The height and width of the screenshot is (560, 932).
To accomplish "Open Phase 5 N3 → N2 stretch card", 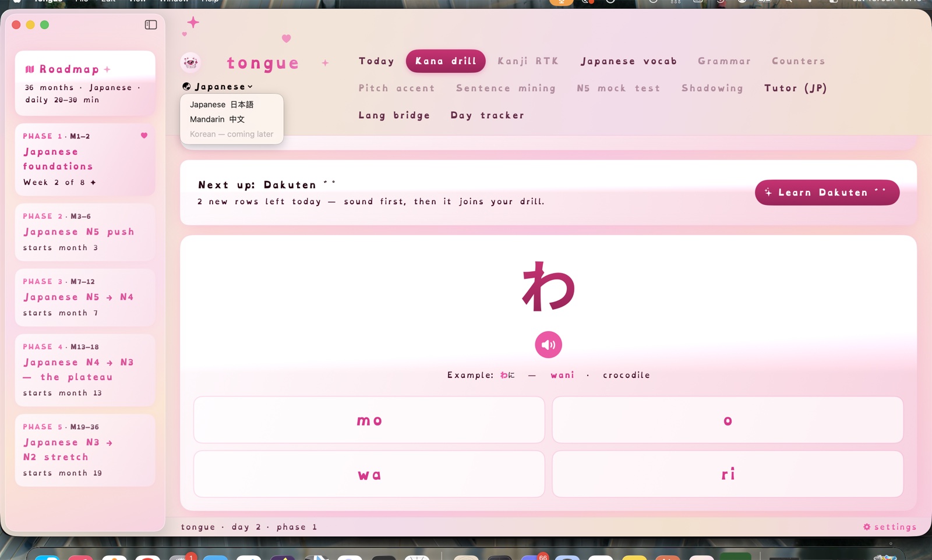I will click(x=85, y=450).
